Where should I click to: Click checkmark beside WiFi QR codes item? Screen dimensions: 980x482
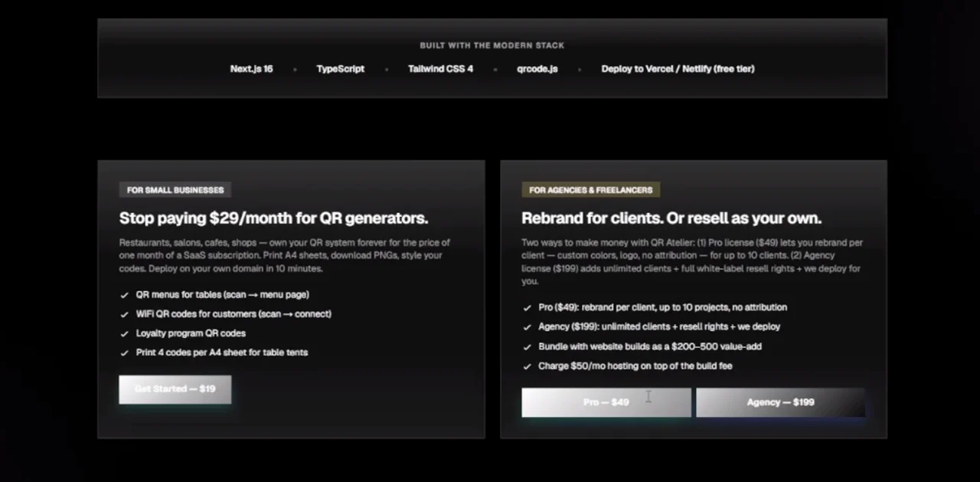tap(125, 314)
